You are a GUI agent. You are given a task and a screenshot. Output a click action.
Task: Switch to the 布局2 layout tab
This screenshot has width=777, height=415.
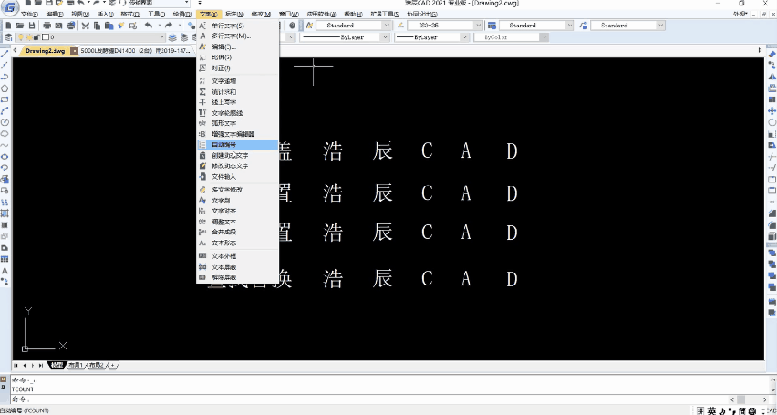click(96, 366)
